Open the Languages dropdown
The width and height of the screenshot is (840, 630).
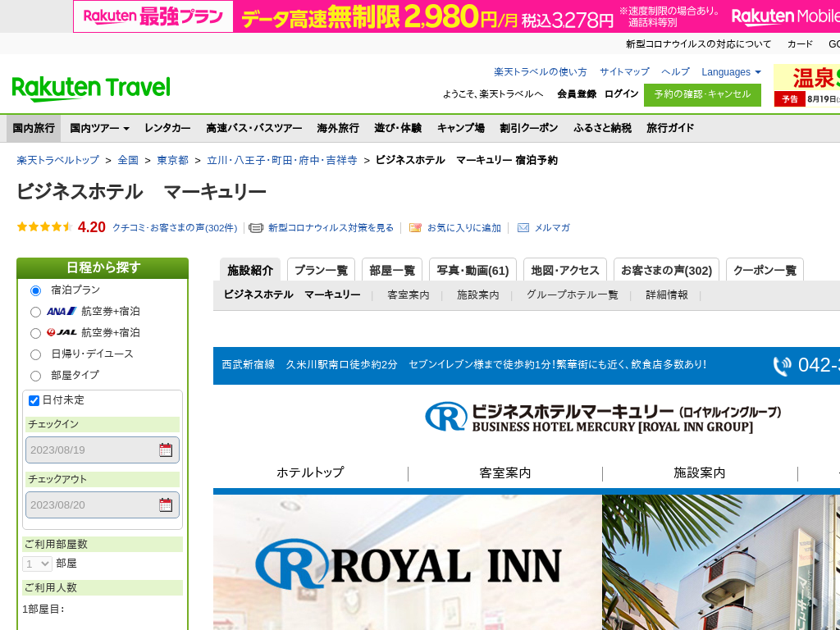coord(731,72)
